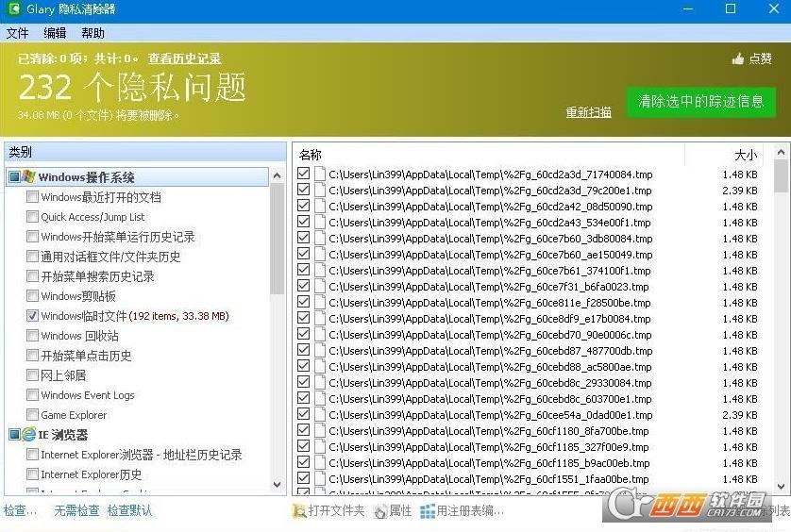The width and height of the screenshot is (791, 532).
Task: Click the 用注册表编辑 registry icon
Action: coord(428,511)
